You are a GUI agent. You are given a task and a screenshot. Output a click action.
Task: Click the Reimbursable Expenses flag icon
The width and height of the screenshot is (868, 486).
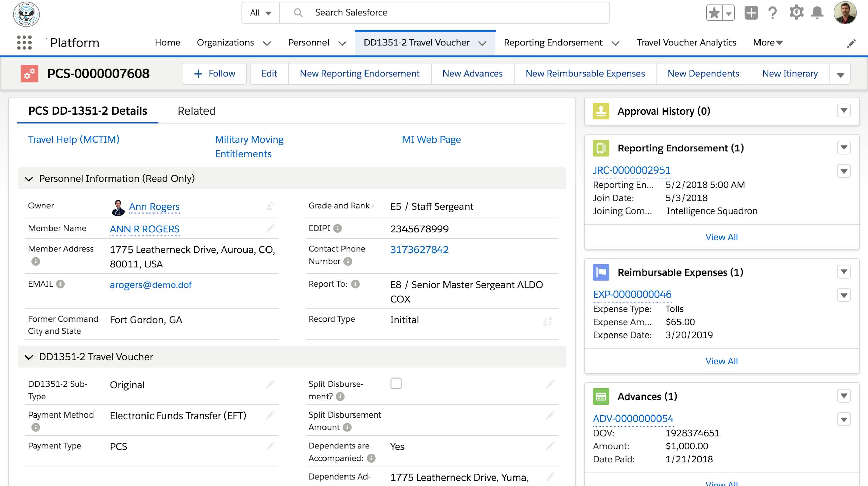(x=601, y=272)
